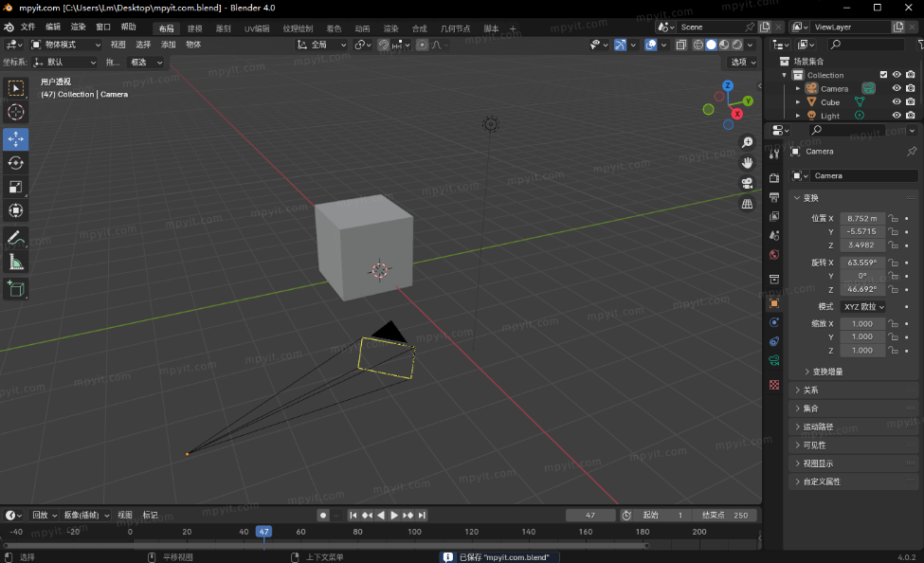Click the 结束点 250 end frame field

[x=725, y=515]
